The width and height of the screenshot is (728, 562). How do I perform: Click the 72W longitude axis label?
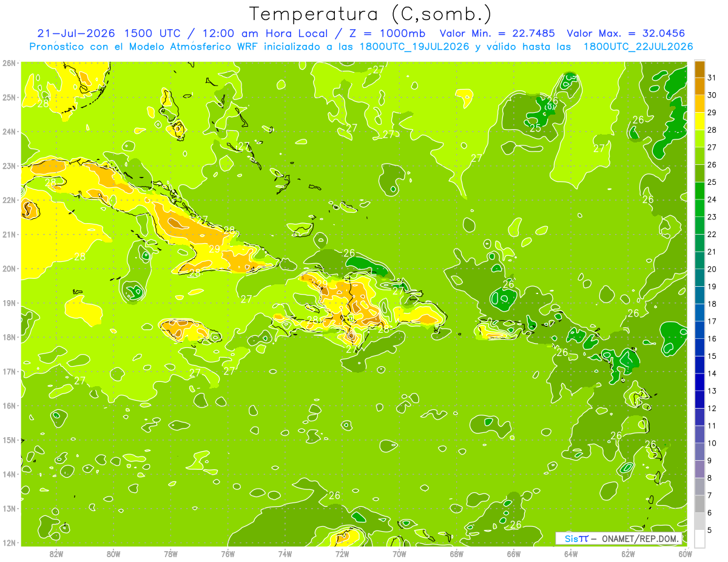(x=342, y=554)
